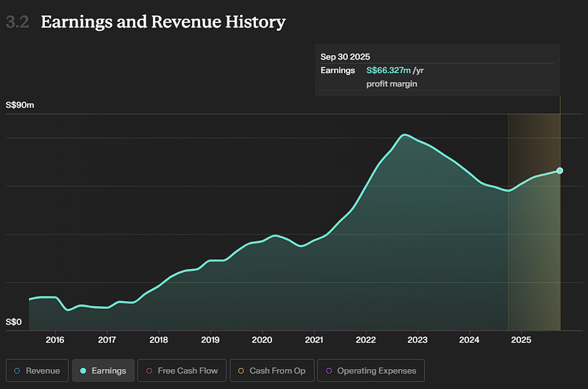The height and width of the screenshot is (389, 588).
Task: Select the 2016 label on the x-axis
Action: tap(55, 339)
